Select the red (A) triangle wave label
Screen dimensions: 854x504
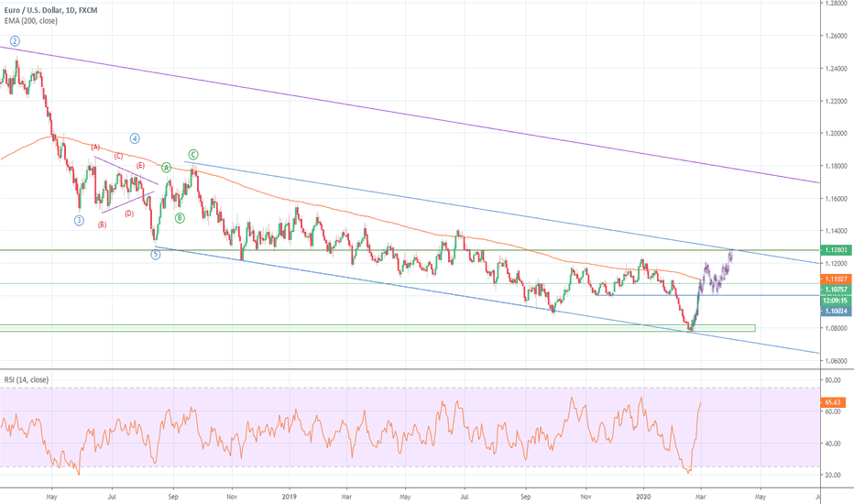coord(95,147)
